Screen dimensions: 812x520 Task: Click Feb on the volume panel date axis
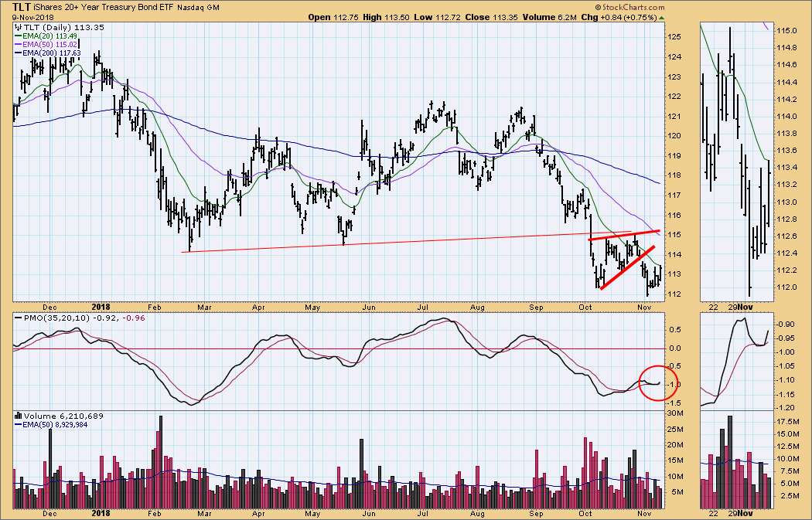(155, 513)
